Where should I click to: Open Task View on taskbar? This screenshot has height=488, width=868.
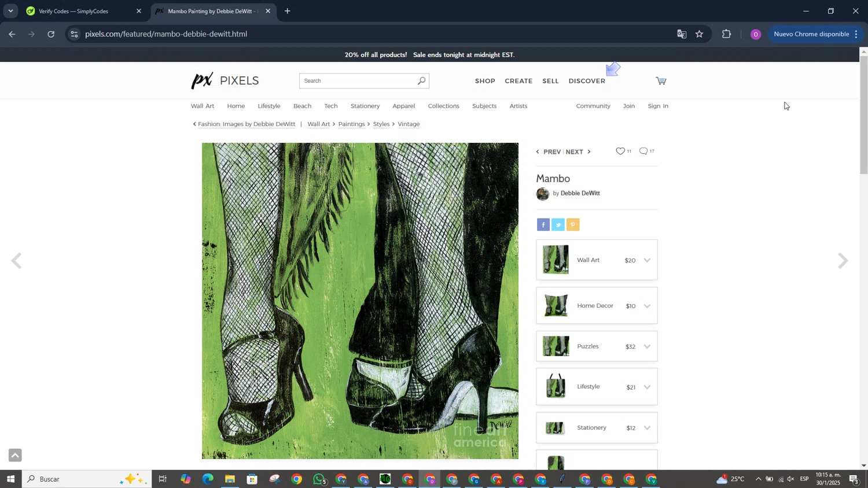163,479
